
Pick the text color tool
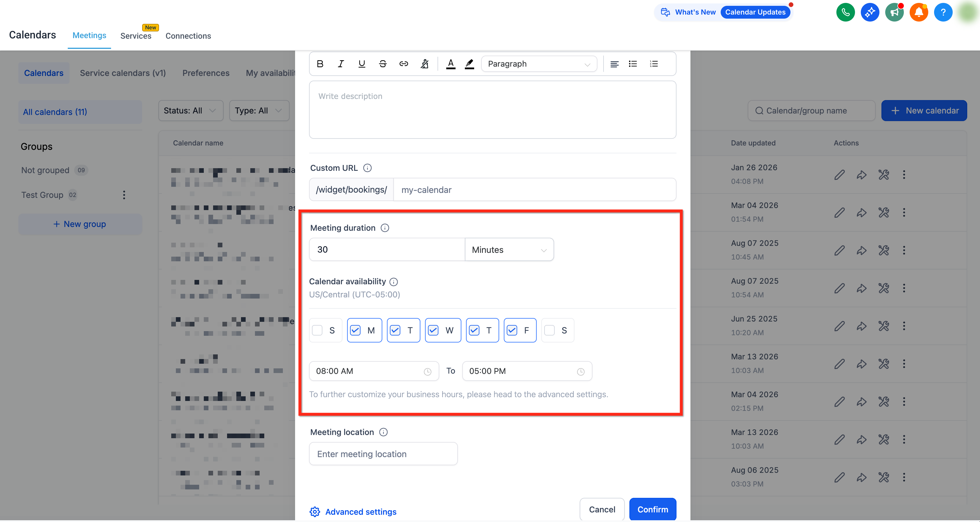point(451,64)
